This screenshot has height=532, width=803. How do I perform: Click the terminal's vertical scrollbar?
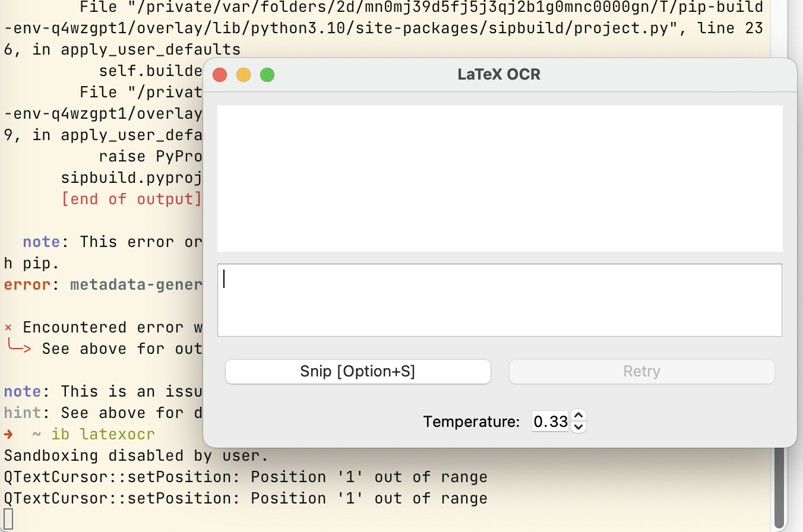click(x=779, y=487)
